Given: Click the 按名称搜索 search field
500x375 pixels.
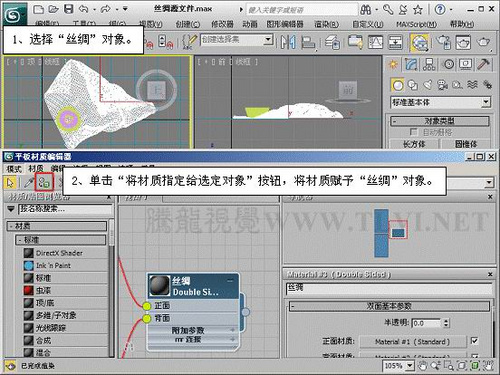Looking at the screenshot, I should (x=65, y=209).
